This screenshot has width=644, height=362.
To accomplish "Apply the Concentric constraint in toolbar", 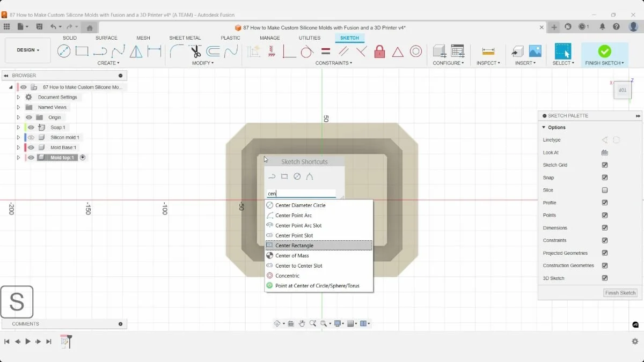I will tap(416, 51).
